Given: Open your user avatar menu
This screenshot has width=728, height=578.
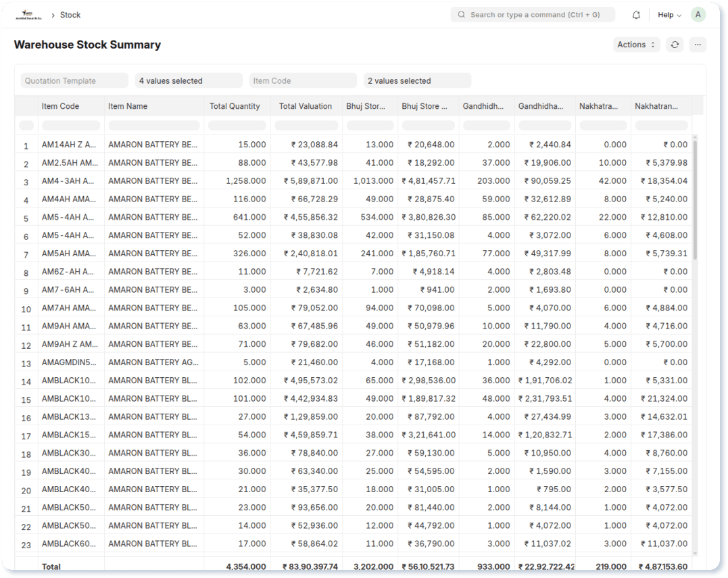Looking at the screenshot, I should (698, 14).
